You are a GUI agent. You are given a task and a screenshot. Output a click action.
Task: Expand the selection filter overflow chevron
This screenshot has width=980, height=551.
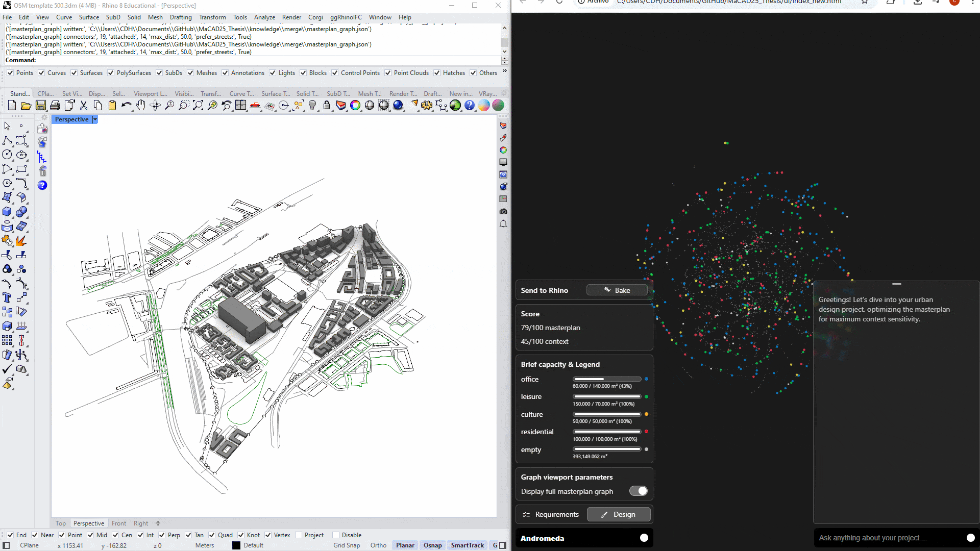coord(504,71)
